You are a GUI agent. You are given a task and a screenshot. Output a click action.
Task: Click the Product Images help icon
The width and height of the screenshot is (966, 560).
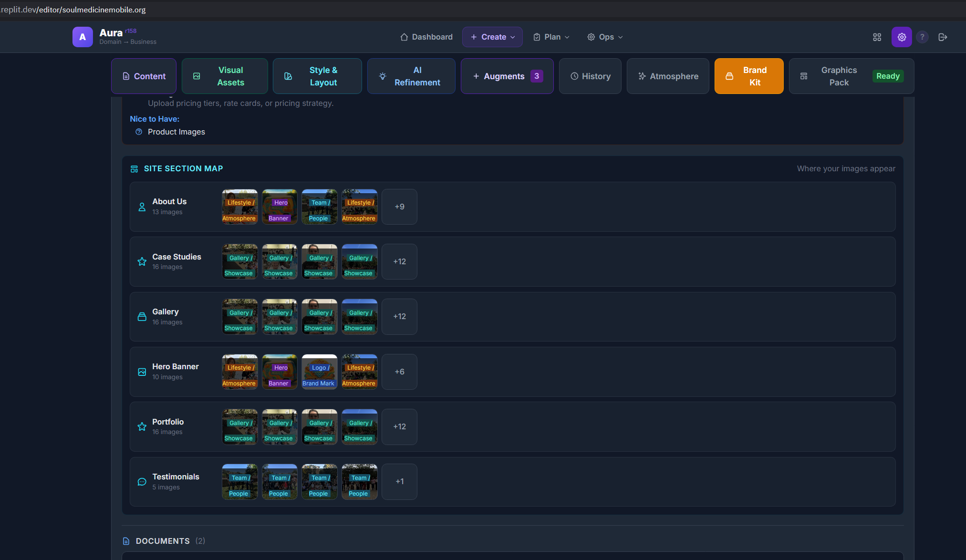pyautogui.click(x=139, y=132)
